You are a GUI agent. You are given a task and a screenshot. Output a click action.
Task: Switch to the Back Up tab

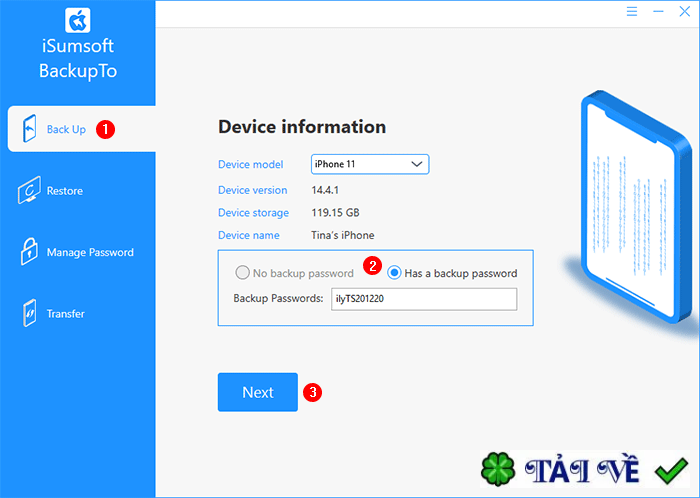click(82, 129)
